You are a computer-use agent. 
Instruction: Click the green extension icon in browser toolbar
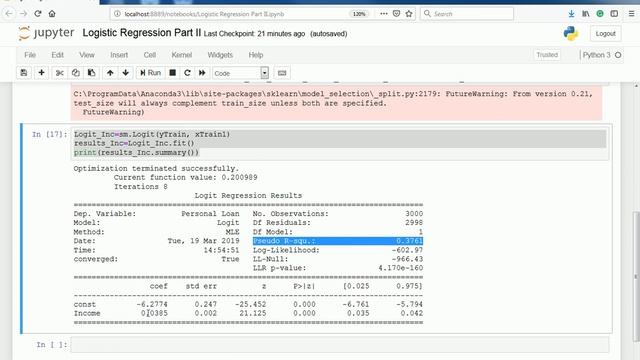600,13
